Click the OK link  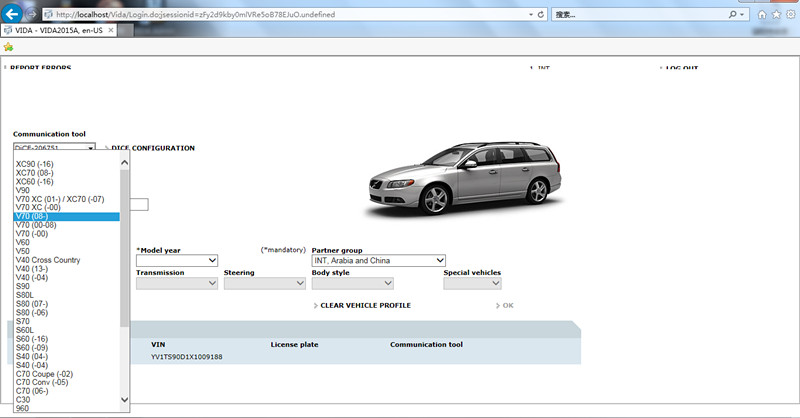[x=508, y=305]
